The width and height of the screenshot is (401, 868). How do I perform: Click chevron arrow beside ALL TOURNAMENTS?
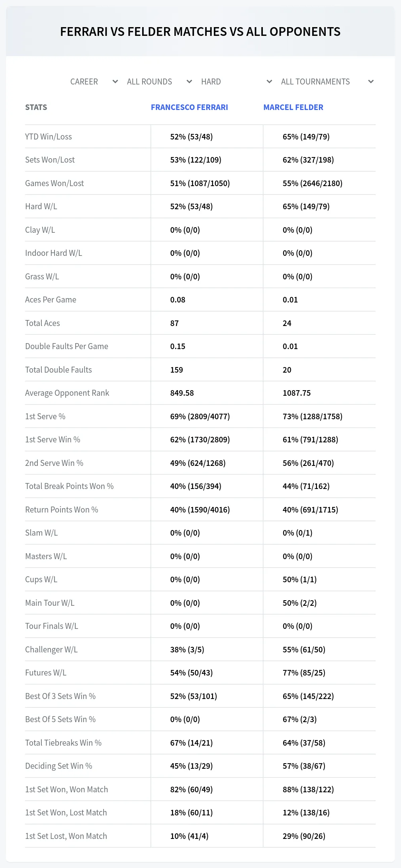[371, 82]
